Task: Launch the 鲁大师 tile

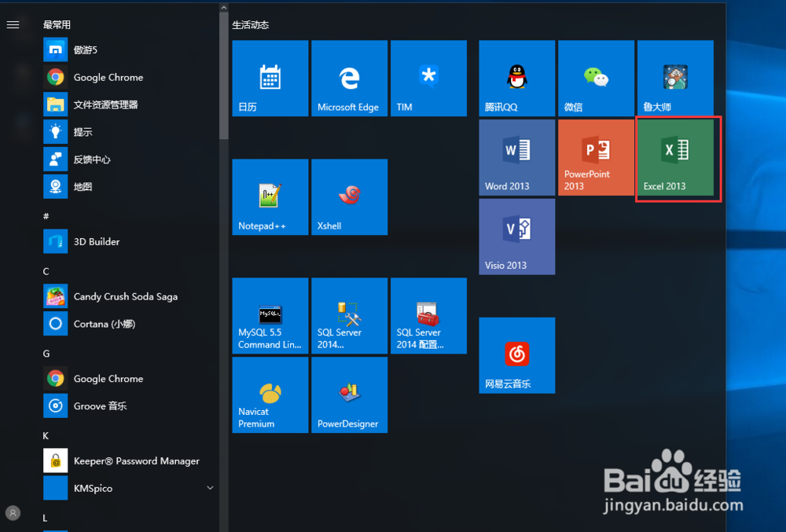Action: (x=675, y=78)
